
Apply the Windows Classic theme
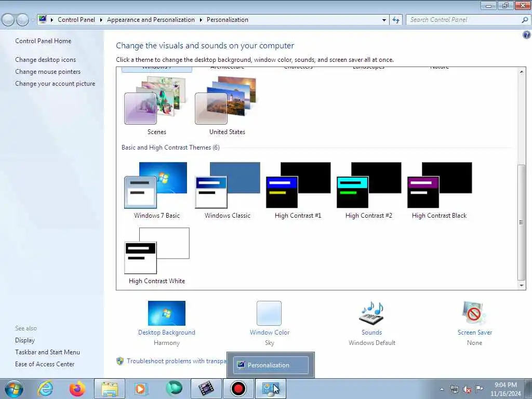coord(227,190)
